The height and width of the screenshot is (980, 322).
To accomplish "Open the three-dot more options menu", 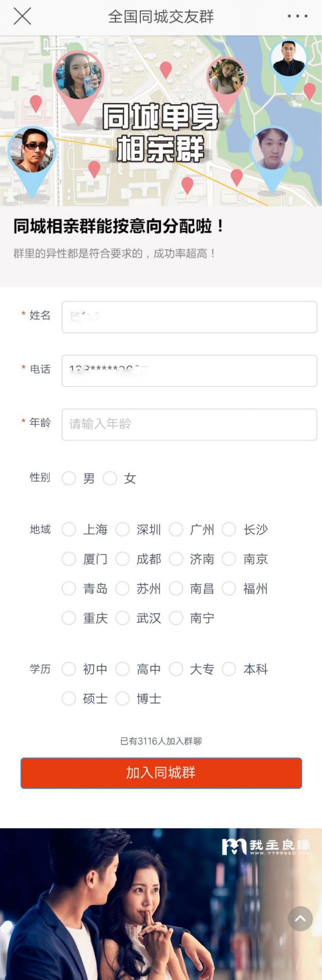I will (x=297, y=17).
